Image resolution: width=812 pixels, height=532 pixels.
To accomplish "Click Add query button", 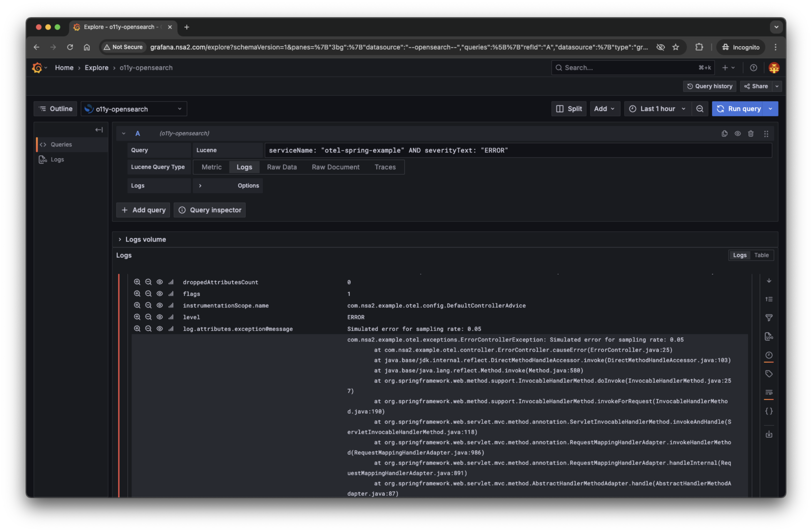I will [143, 210].
